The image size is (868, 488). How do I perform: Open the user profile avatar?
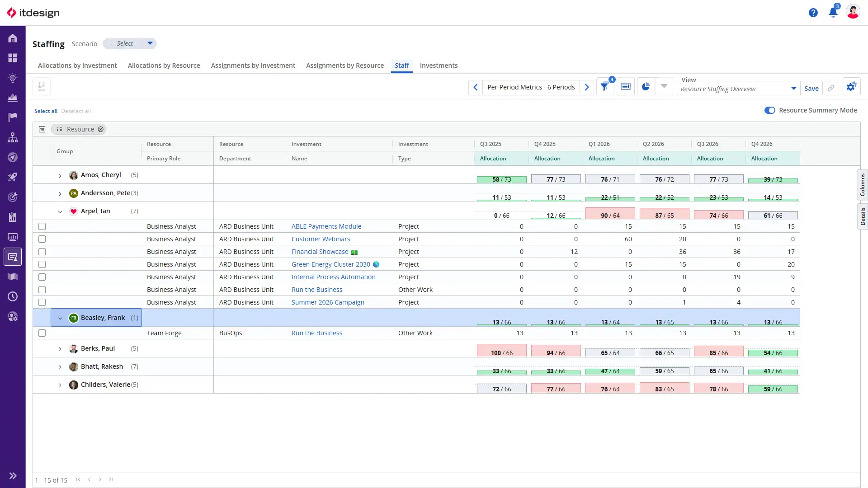tap(853, 12)
